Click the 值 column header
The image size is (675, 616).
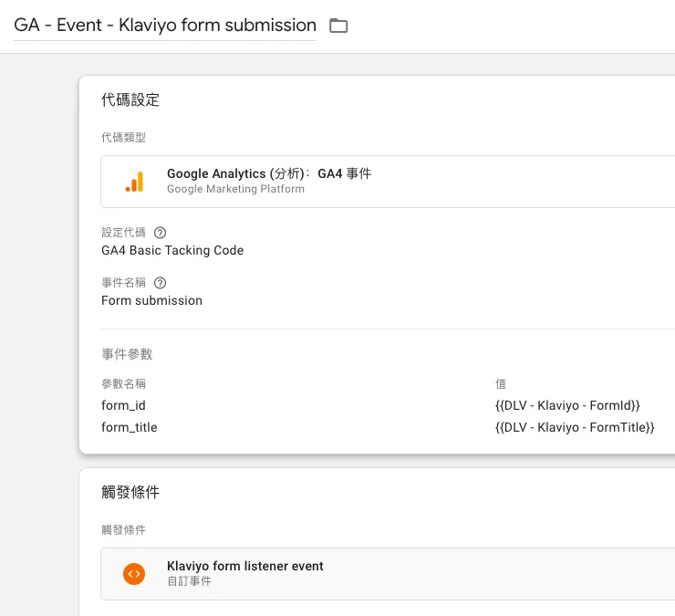(x=501, y=383)
